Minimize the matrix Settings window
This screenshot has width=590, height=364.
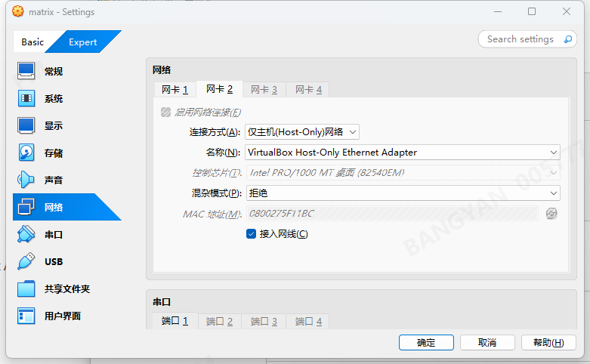(498, 11)
